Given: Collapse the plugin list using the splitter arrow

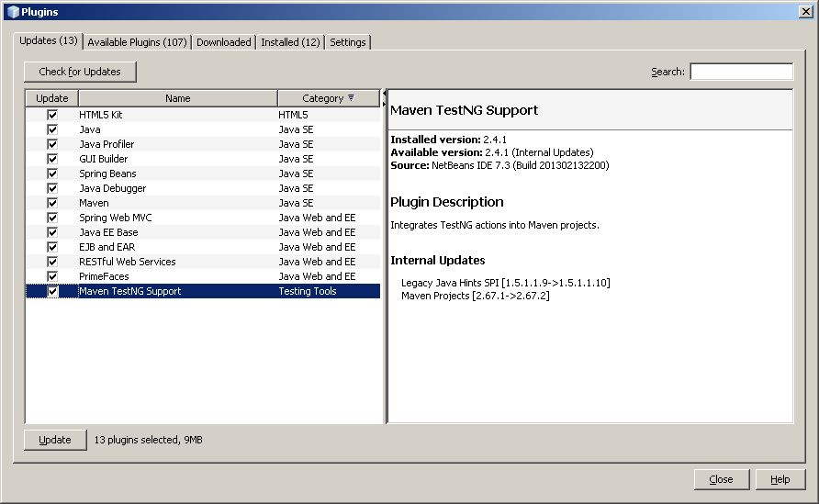Looking at the screenshot, I should click(384, 94).
